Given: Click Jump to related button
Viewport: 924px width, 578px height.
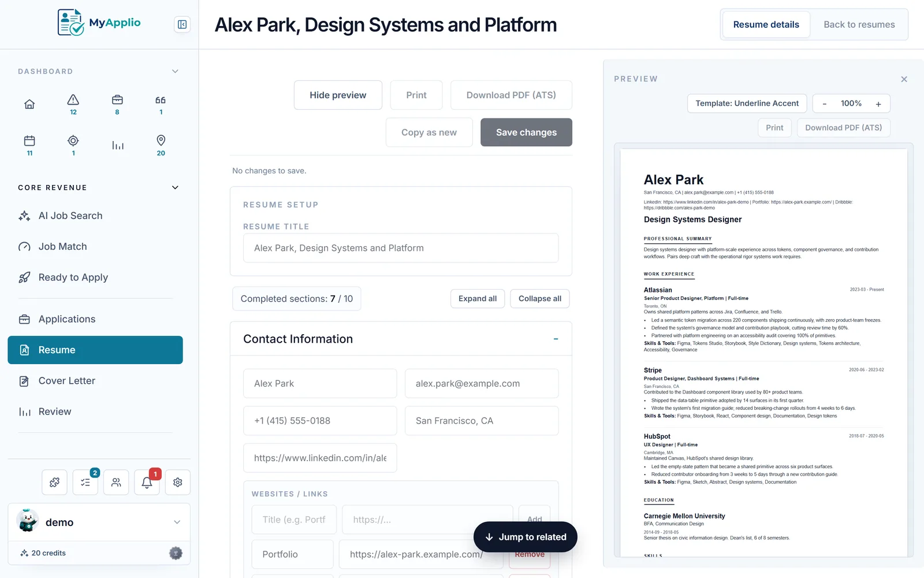Looking at the screenshot, I should pyautogui.click(x=525, y=537).
